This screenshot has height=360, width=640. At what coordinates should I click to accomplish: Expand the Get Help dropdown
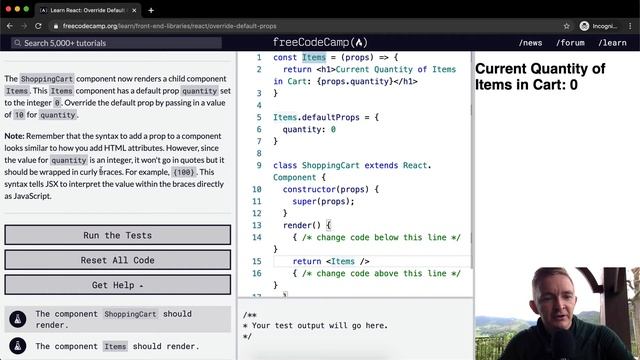click(x=118, y=285)
